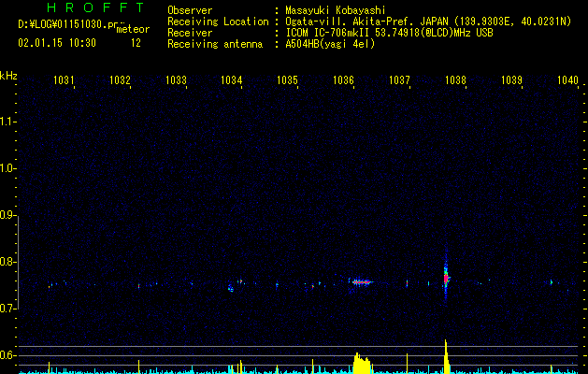Click the 0.7 frequency axis label
Screen dimensions: 588x374
point(7,309)
